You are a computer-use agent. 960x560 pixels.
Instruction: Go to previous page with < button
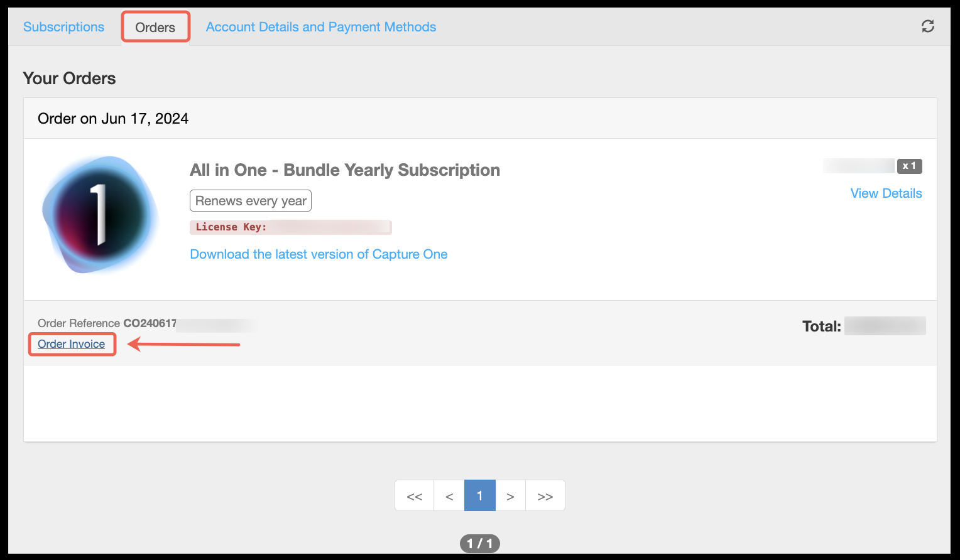tap(449, 496)
